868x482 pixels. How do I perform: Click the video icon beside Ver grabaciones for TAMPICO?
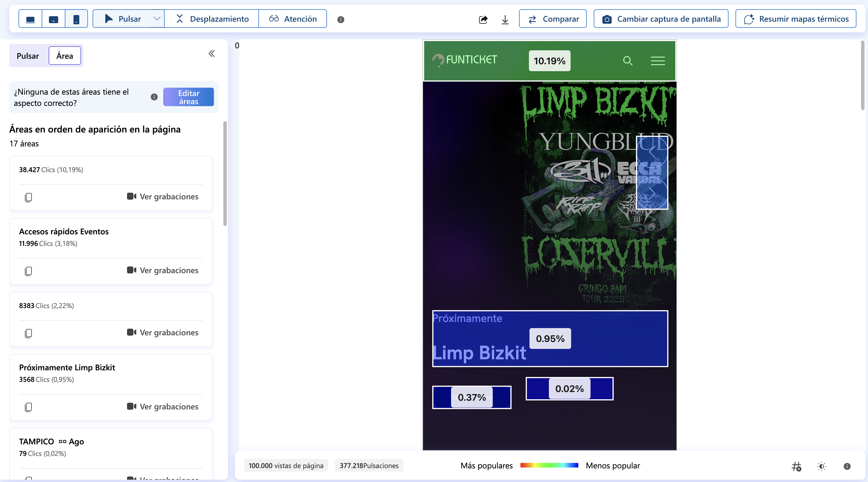tap(131, 479)
